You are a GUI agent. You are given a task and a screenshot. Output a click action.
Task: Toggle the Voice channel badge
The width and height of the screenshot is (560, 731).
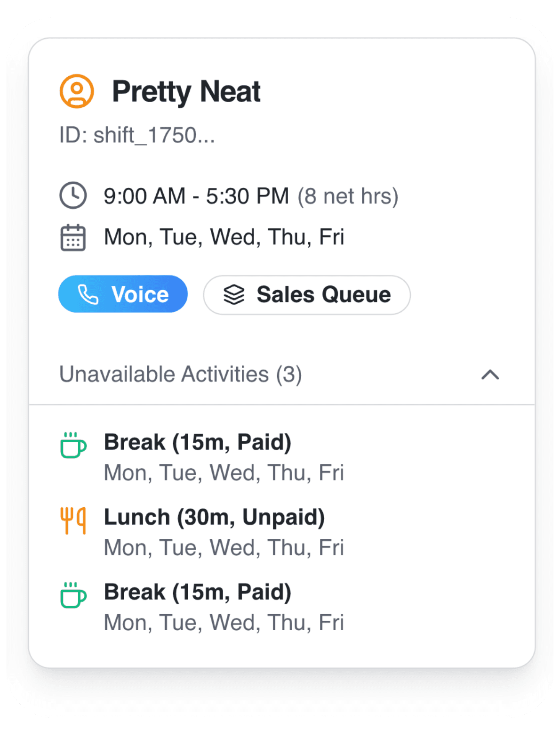point(123,294)
